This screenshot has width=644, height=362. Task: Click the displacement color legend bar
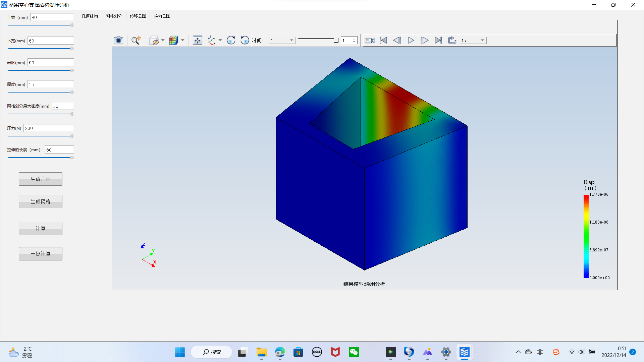click(586, 236)
